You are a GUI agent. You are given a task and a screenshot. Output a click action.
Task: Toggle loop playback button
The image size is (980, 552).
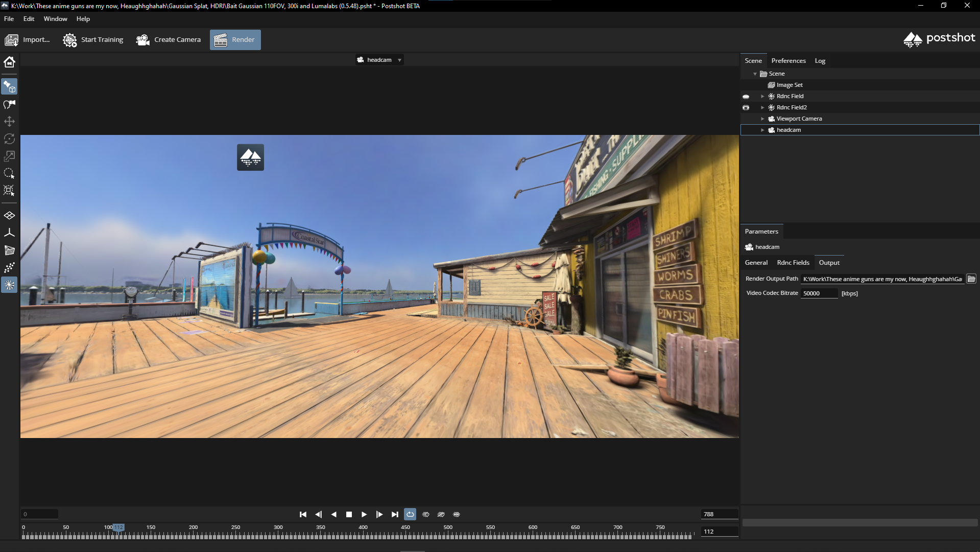coord(410,514)
